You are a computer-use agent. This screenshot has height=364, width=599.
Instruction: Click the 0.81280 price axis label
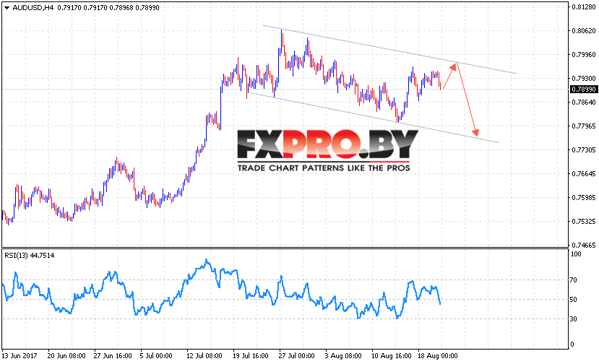point(583,7)
